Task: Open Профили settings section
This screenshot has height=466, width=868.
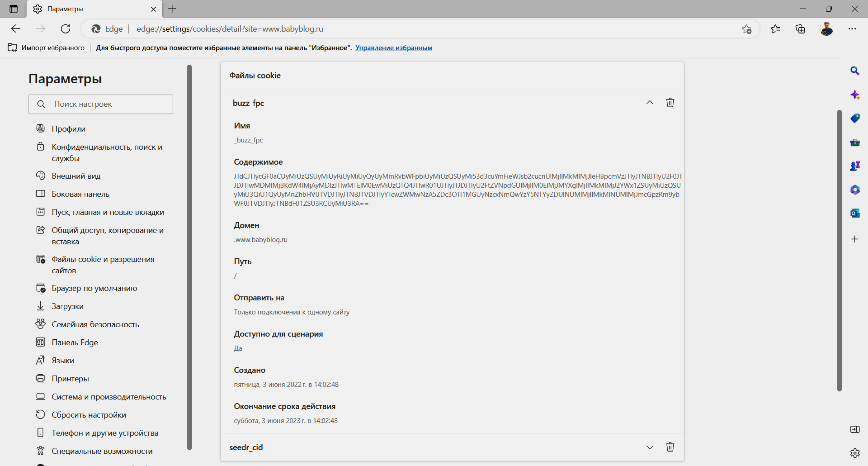Action: (68, 128)
